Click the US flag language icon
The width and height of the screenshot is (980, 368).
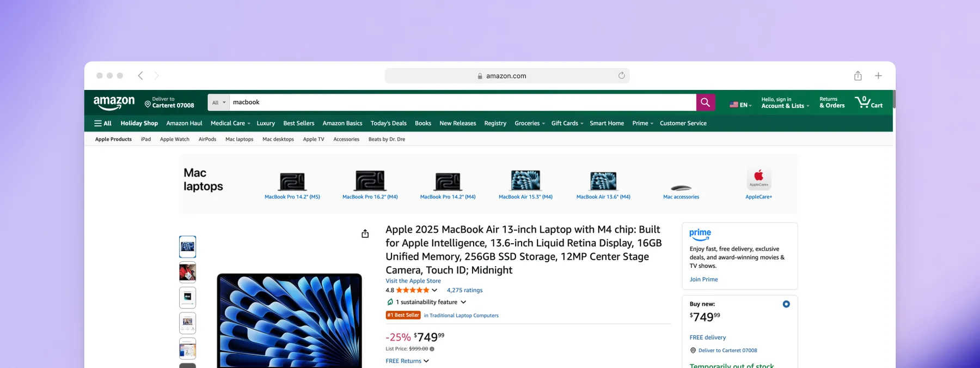(734, 105)
